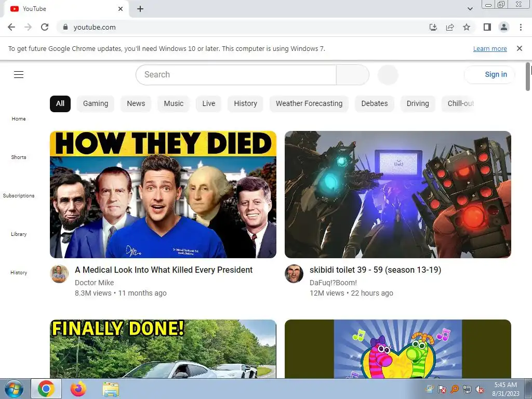The height and width of the screenshot is (399, 532).
Task: Open Library in the sidebar
Action: pos(19,234)
